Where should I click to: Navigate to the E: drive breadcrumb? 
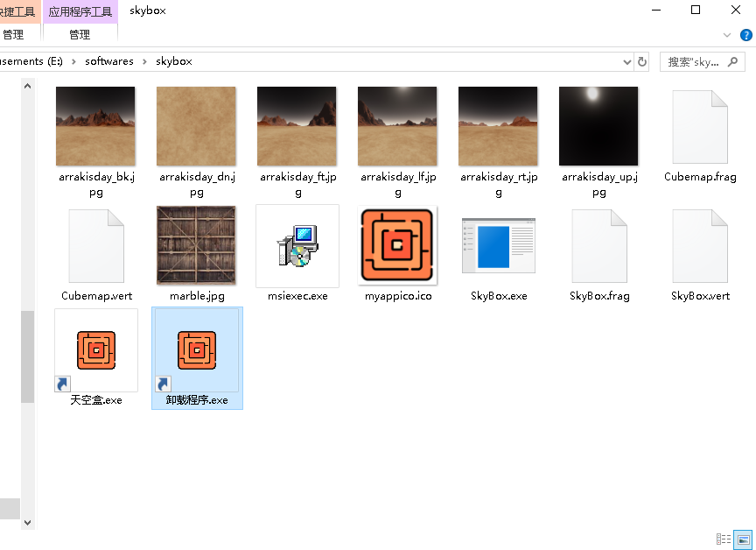click(31, 61)
